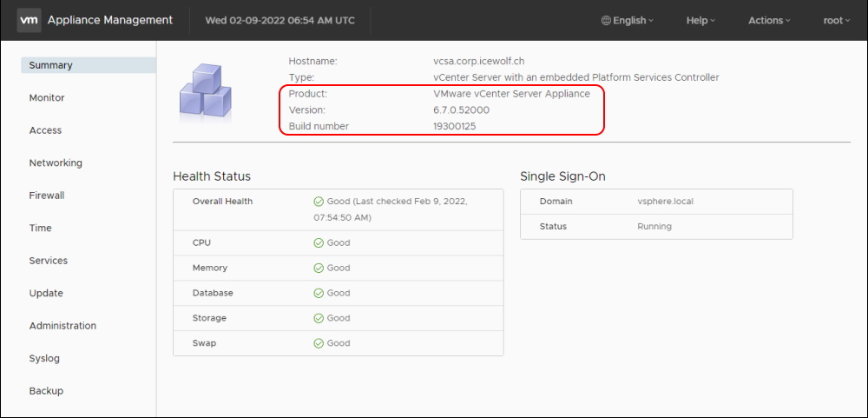Click the Version: label
This screenshot has width=868, height=418.
tap(306, 110)
